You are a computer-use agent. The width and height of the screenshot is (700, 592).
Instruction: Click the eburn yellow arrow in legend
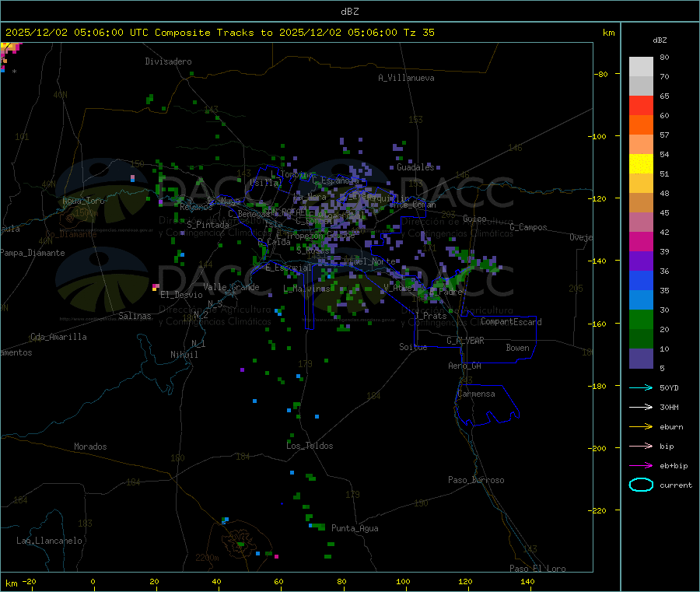pos(641,427)
